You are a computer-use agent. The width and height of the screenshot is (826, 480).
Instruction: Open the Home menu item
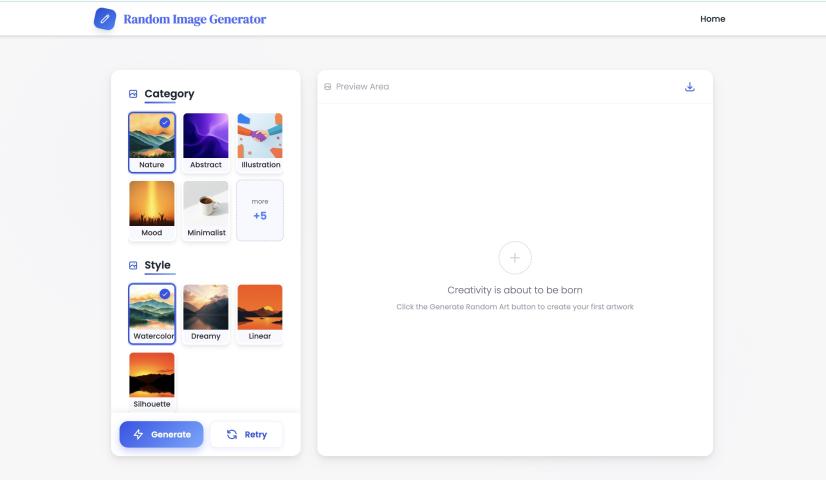712,19
